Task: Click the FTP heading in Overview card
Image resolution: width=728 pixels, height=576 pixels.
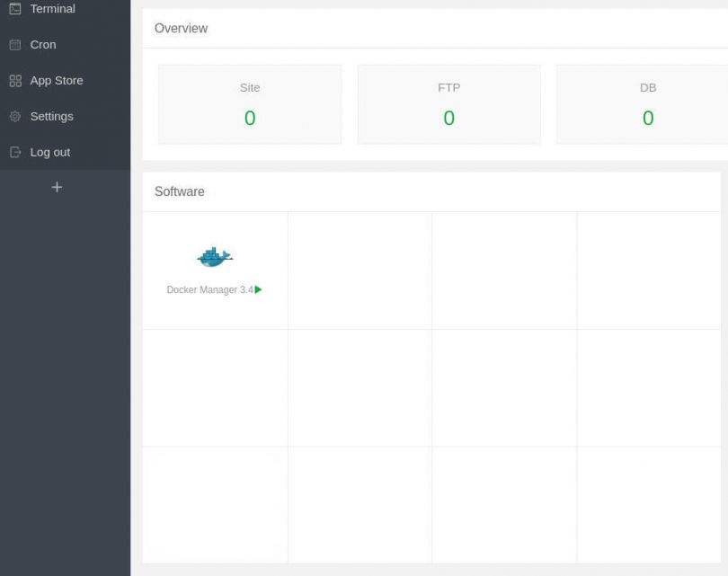Action: pyautogui.click(x=448, y=88)
